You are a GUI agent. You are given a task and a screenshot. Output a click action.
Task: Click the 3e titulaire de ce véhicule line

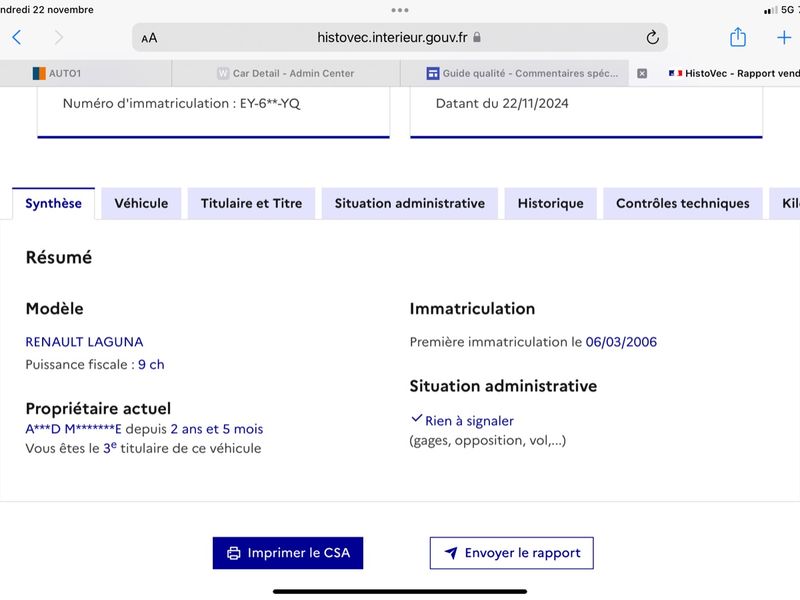143,448
